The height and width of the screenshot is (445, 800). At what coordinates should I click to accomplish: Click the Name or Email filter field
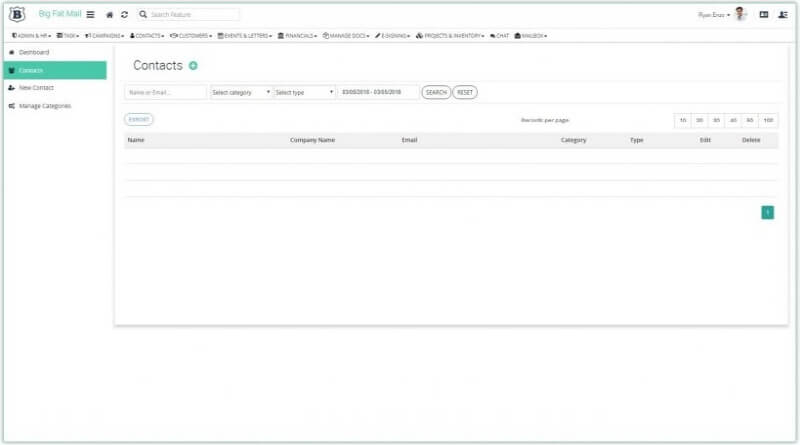click(166, 92)
